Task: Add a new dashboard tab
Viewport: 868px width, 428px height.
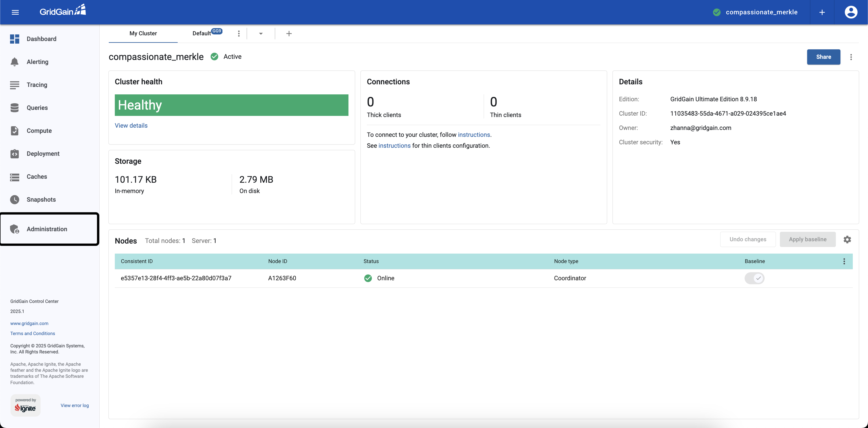Action: coord(289,33)
